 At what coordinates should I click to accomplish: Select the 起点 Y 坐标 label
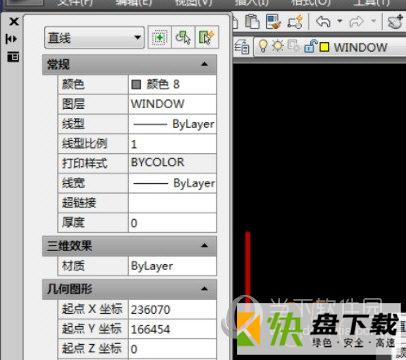92,329
